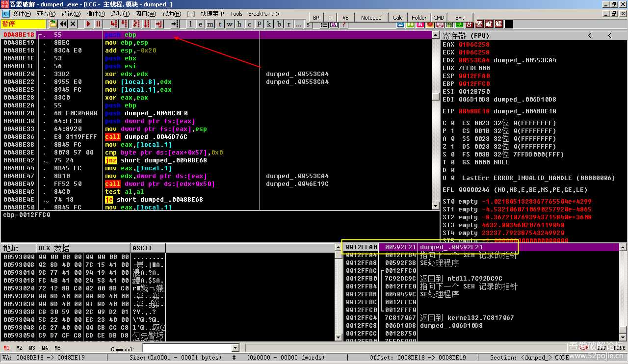Show patches with 'P' icon

pos(259,24)
